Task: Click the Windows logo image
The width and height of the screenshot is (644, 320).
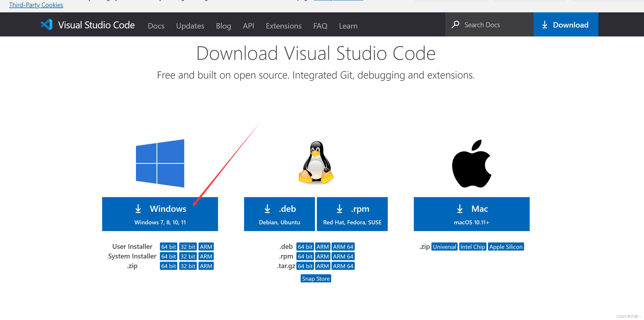Action: [160, 163]
